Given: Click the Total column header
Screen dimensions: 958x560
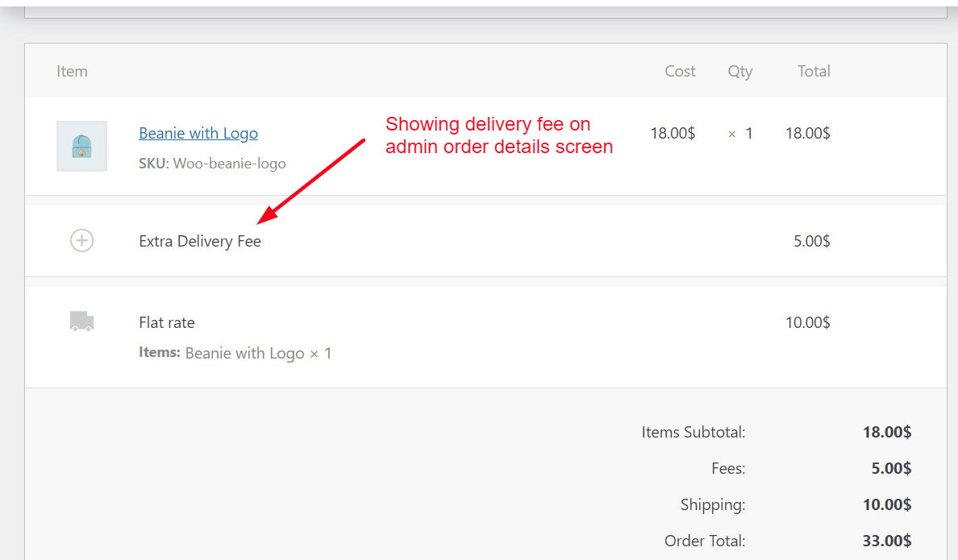Looking at the screenshot, I should (813, 71).
